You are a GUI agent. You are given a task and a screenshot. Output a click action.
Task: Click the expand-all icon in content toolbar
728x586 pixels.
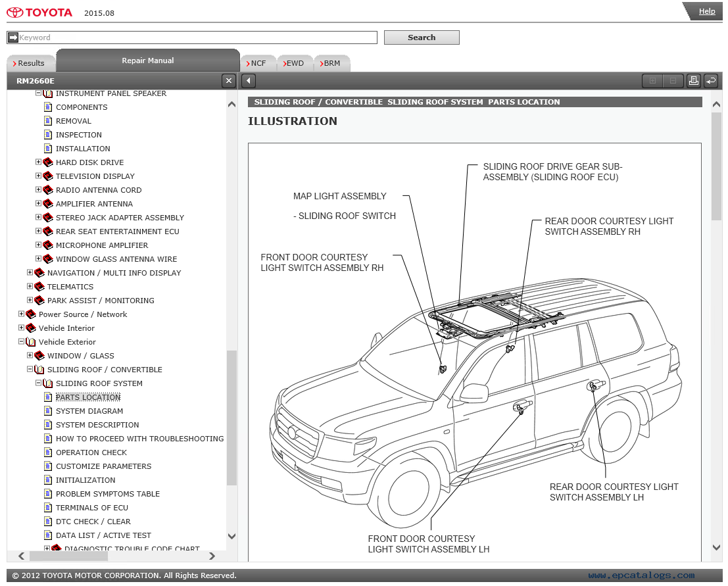pyautogui.click(x=652, y=81)
